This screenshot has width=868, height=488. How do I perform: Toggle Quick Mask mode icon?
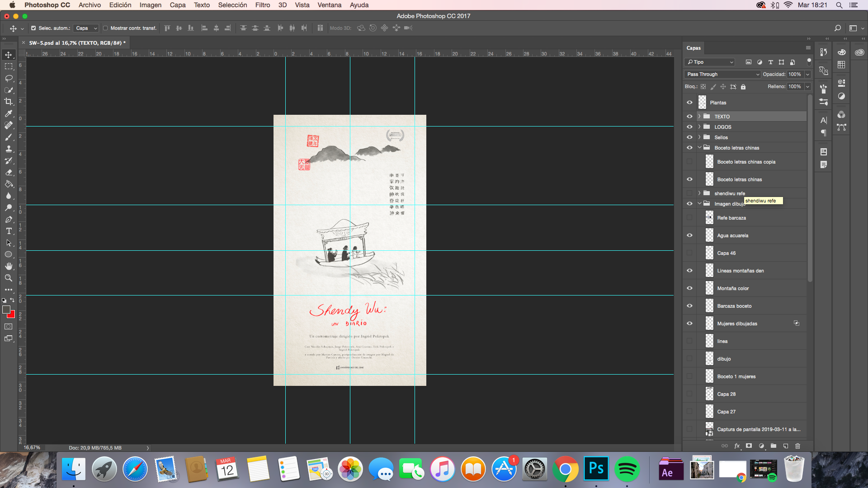point(9,326)
